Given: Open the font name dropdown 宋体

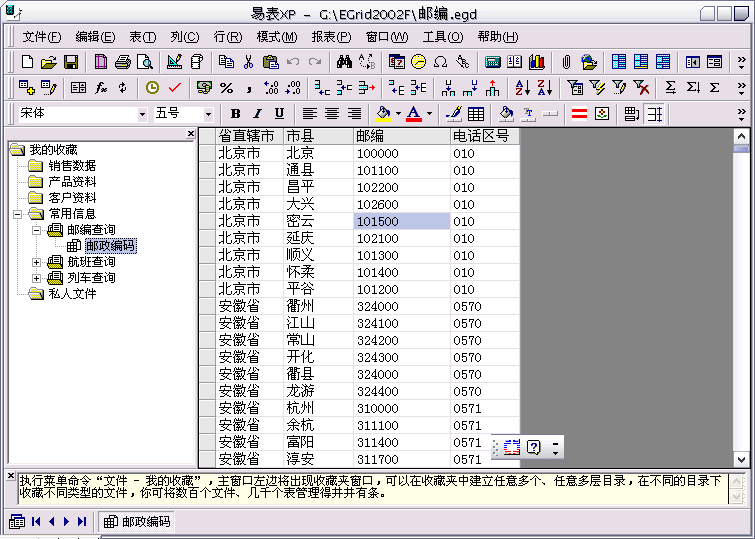Looking at the screenshot, I should 142,115.
